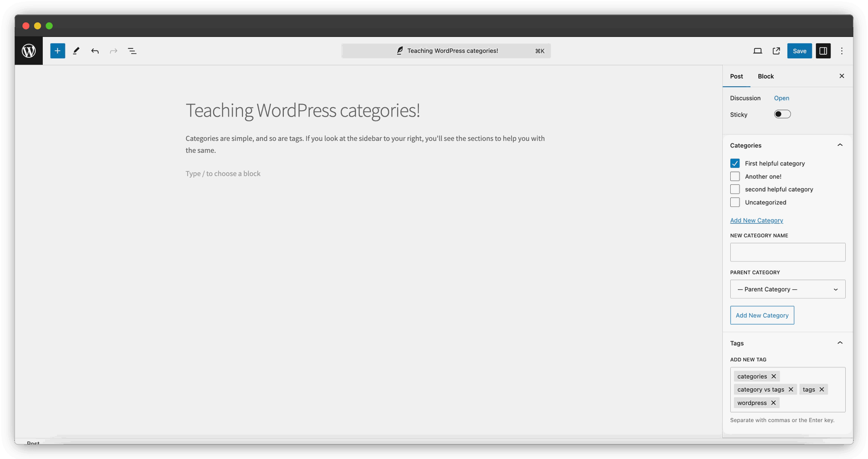Screen dimensions: 868x459
Task: Open the three-dot Options menu
Action: point(841,51)
